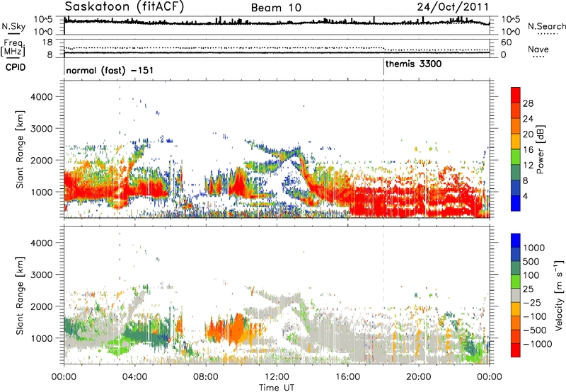Click the Power [dB] colorbar title

click(x=540, y=149)
